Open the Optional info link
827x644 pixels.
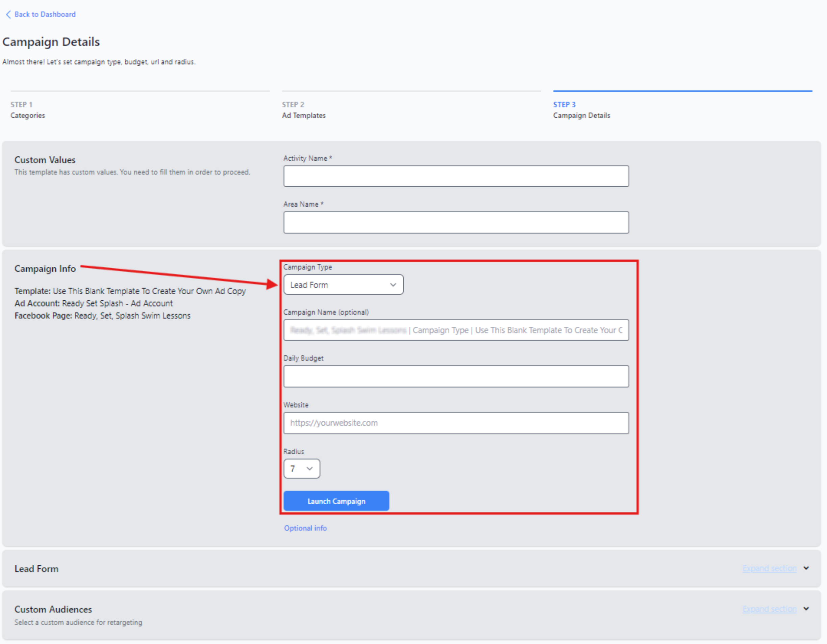305,528
